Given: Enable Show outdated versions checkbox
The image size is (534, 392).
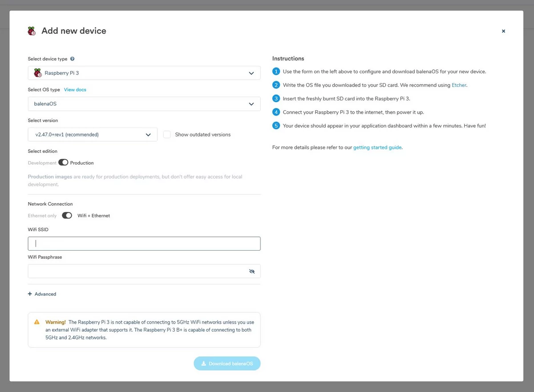Looking at the screenshot, I should (x=167, y=135).
